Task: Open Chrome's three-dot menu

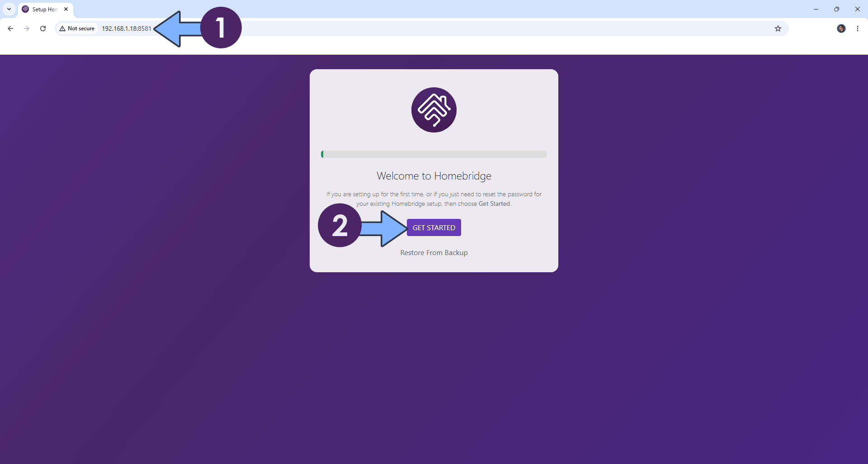Action: tap(858, 28)
